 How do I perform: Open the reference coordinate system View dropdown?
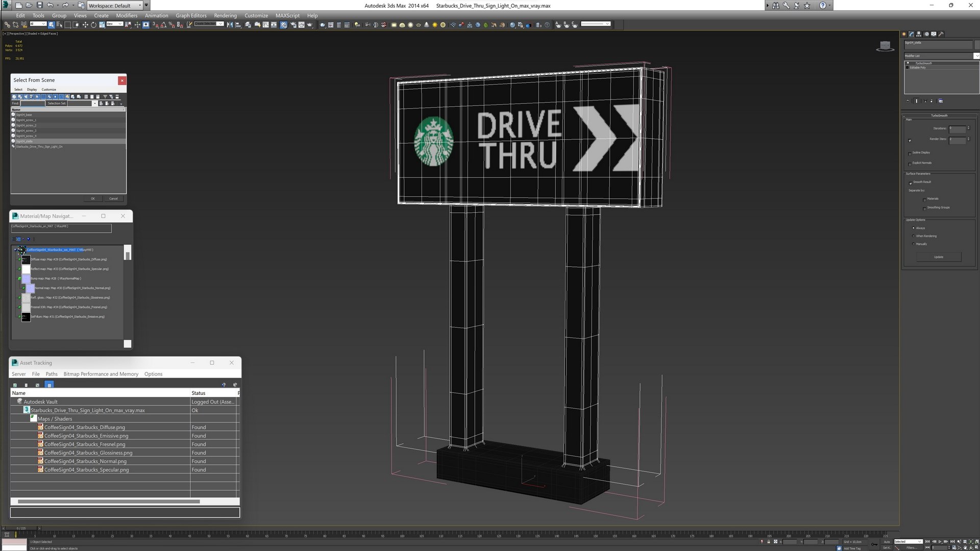(114, 24)
